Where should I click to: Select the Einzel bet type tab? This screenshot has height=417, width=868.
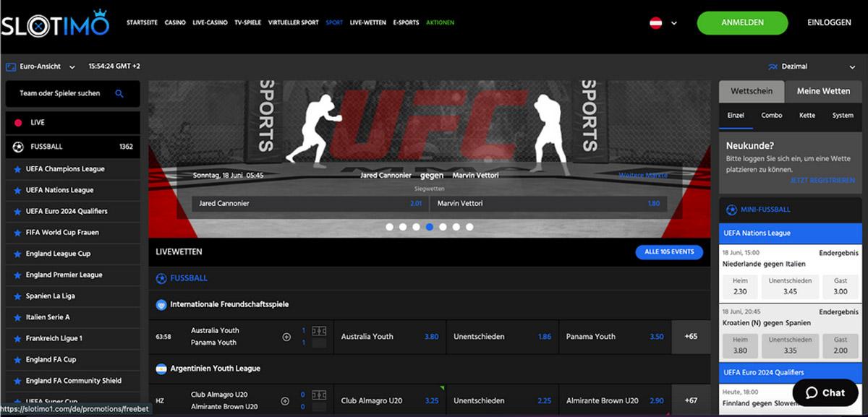pos(736,116)
